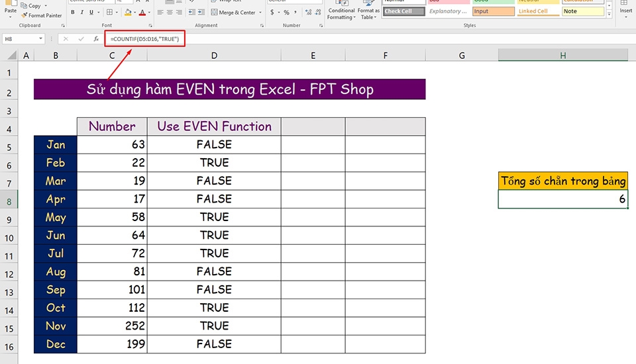Select row 8 header
The image size is (636, 364).
pos(9,201)
